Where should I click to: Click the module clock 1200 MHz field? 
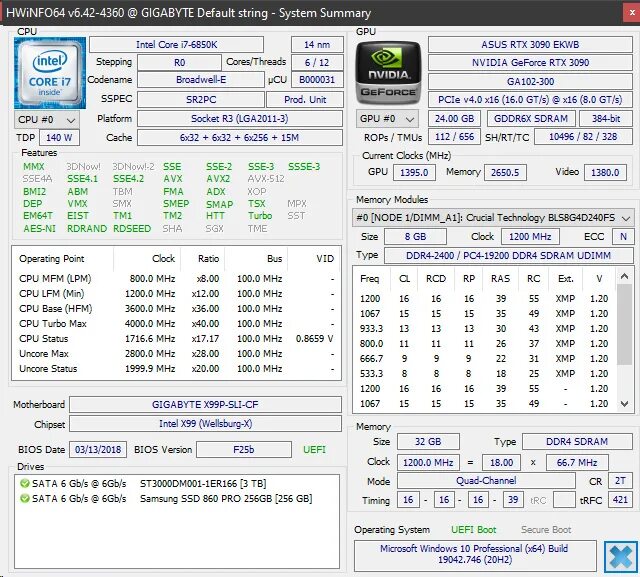pos(530,237)
